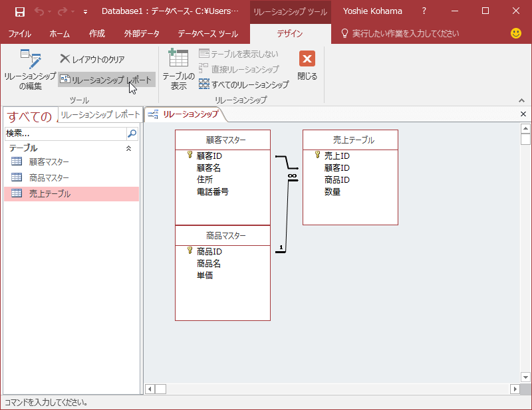
Task: Select 顧客ID field in 売上テーブル
Action: [x=336, y=168]
